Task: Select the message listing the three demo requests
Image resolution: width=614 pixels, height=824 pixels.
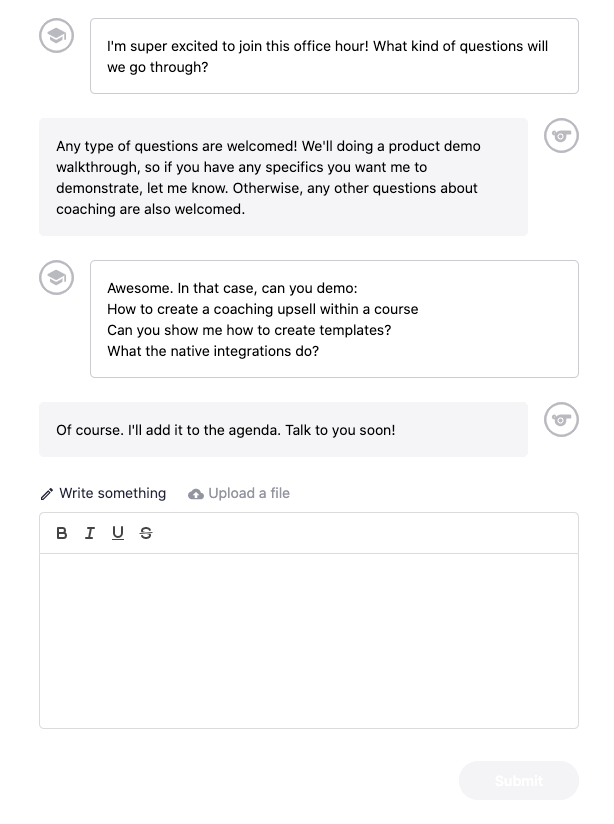Action: click(x=335, y=318)
